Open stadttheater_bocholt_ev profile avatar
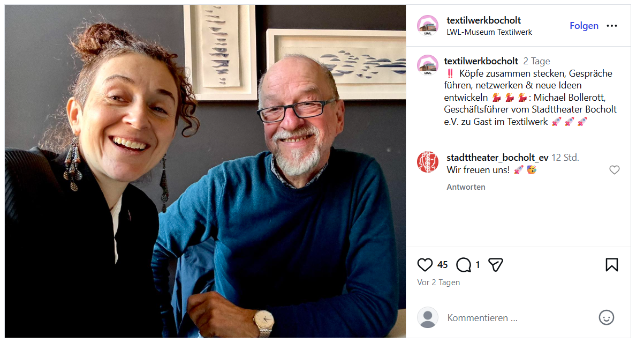This screenshot has width=644, height=357. click(x=428, y=162)
